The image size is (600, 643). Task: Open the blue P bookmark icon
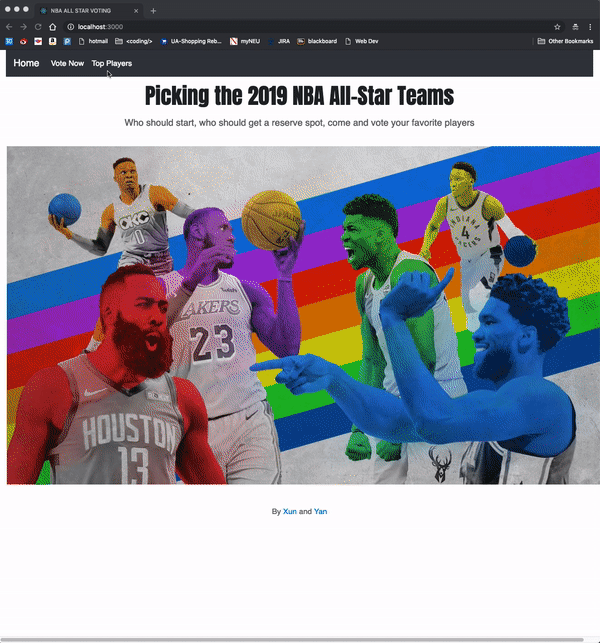[x=67, y=41]
